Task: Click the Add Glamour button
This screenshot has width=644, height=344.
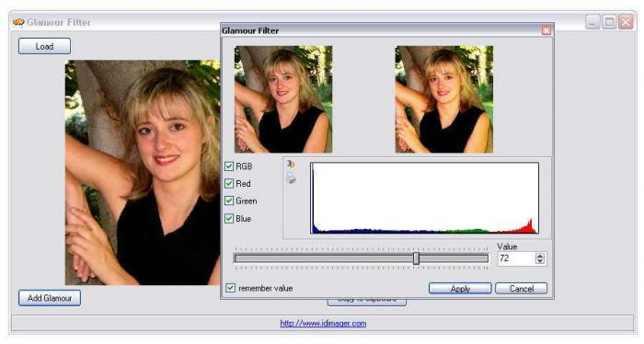Action: tap(50, 298)
